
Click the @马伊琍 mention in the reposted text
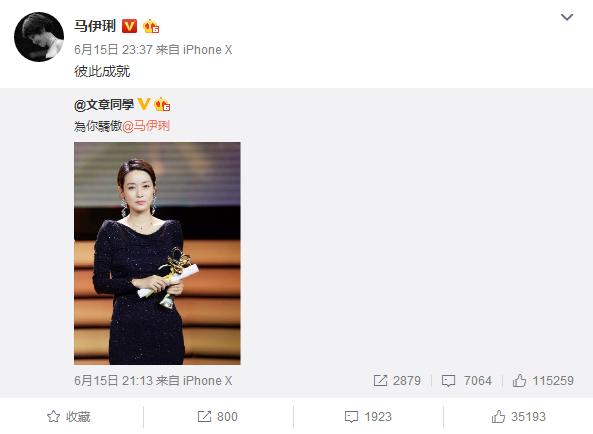pos(146,126)
